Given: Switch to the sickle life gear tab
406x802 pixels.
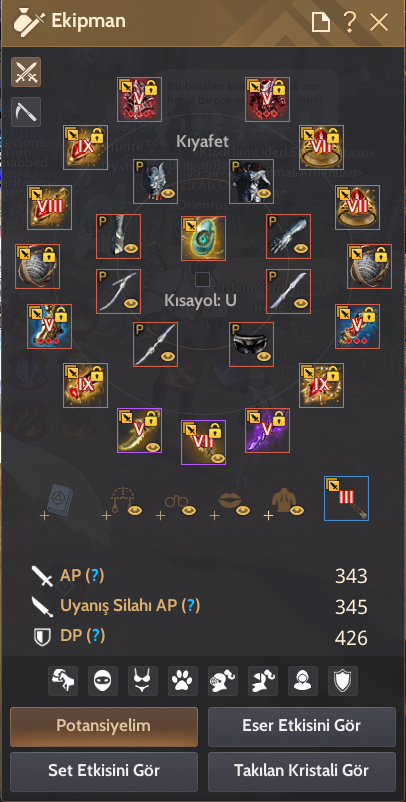Looking at the screenshot, I should point(26,111).
